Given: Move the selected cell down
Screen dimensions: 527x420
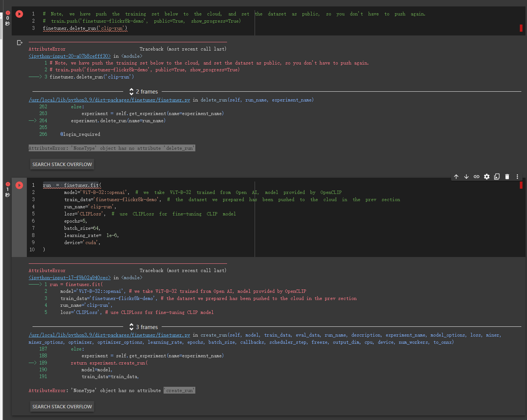Looking at the screenshot, I should [466, 176].
